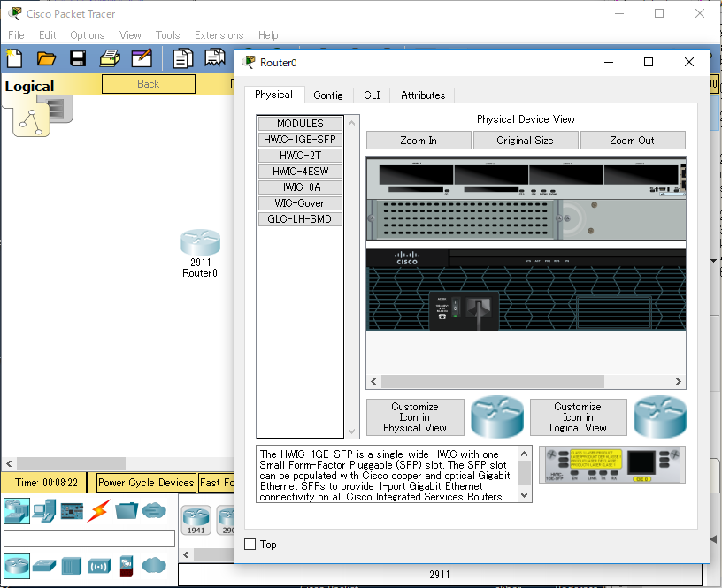Click the MODULES list header
The image size is (722, 588).
pyautogui.click(x=300, y=123)
